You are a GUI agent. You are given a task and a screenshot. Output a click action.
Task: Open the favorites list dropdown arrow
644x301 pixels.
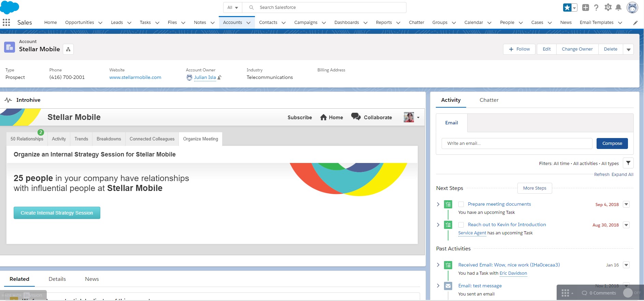click(574, 8)
